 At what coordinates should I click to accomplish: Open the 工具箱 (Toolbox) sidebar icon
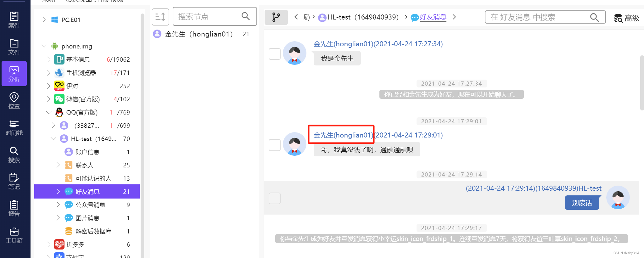(x=14, y=235)
